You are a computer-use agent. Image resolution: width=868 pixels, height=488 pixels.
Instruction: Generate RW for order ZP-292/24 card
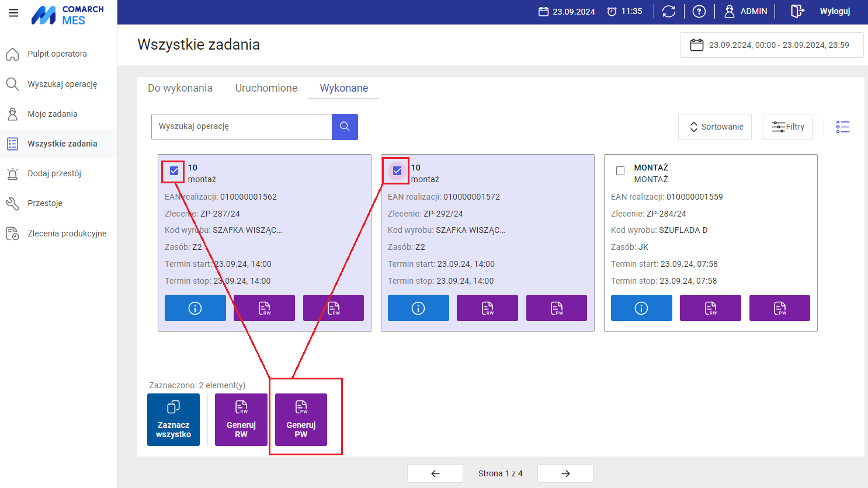(x=487, y=308)
